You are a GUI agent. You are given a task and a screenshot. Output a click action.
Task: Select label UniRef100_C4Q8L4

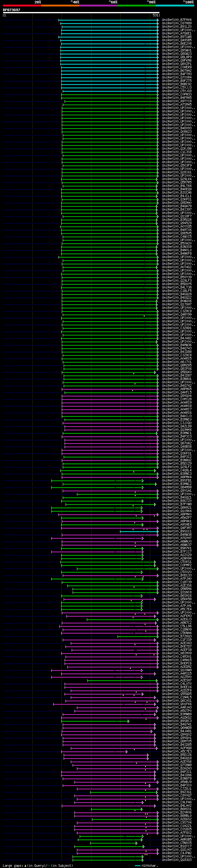(176, 470)
